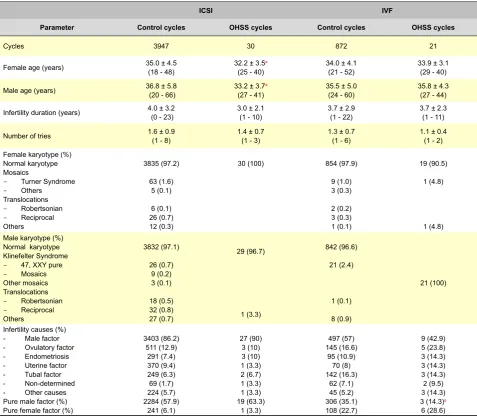477x417 pixels.
Task: Click the 47, XXY pure label
Action: pyautogui.click(x=41, y=265)
